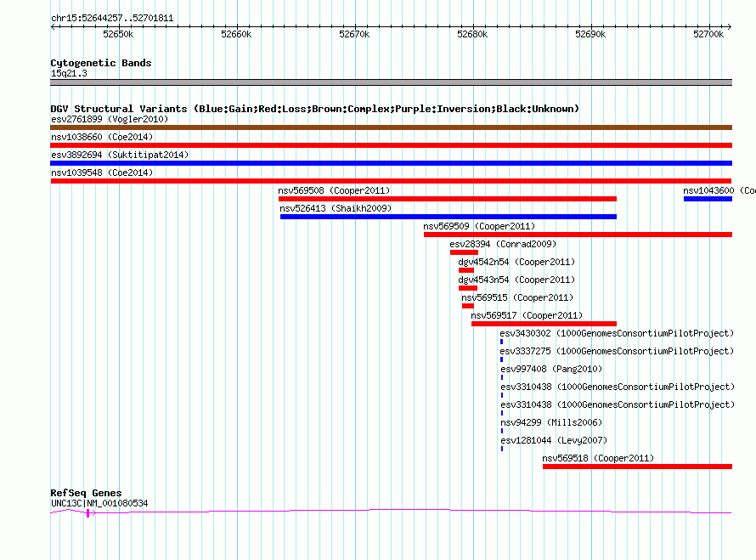Click the gray 15q21.3 cytogenetic band bar
The height and width of the screenshot is (560, 756).
click(x=391, y=82)
